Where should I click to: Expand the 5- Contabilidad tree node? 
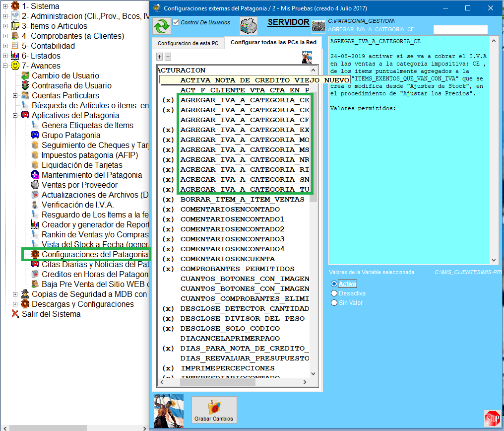tap(5, 46)
